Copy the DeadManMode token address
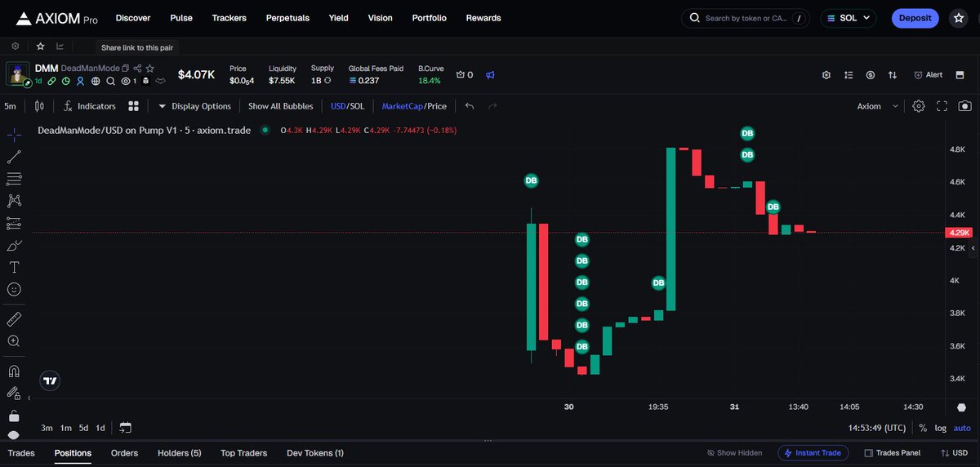The image size is (980, 467). coord(126,69)
